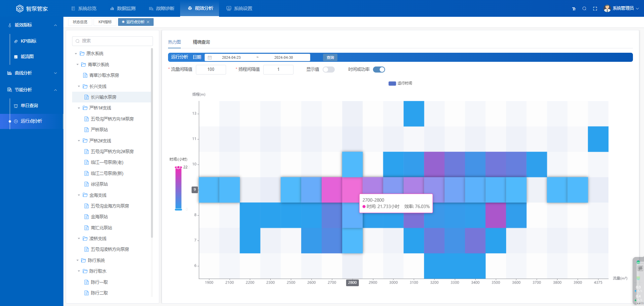Screen dimensions: 644x306
Task: Click the 流量间隔值 input field
Action: tap(211, 70)
